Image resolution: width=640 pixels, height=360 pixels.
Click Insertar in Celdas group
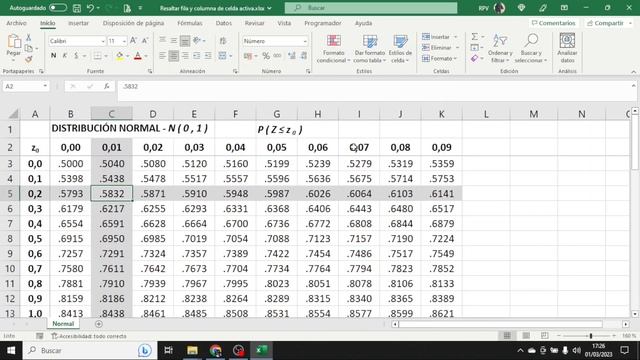point(440,37)
